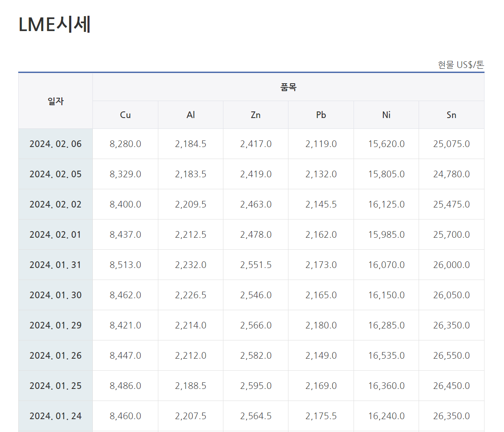The height and width of the screenshot is (432, 504).
Task: Click the LME시세 page heading
Action: (55, 24)
